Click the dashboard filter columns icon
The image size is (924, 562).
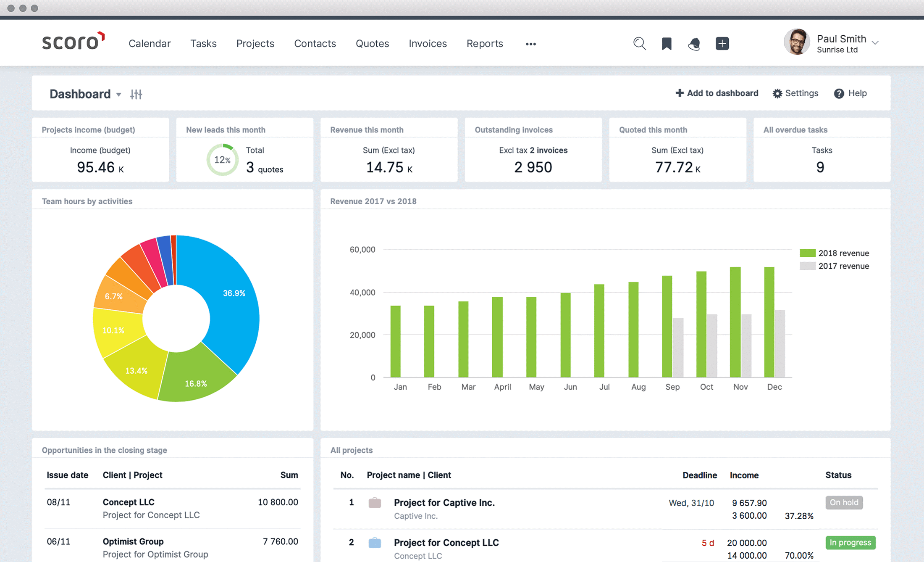137,93
